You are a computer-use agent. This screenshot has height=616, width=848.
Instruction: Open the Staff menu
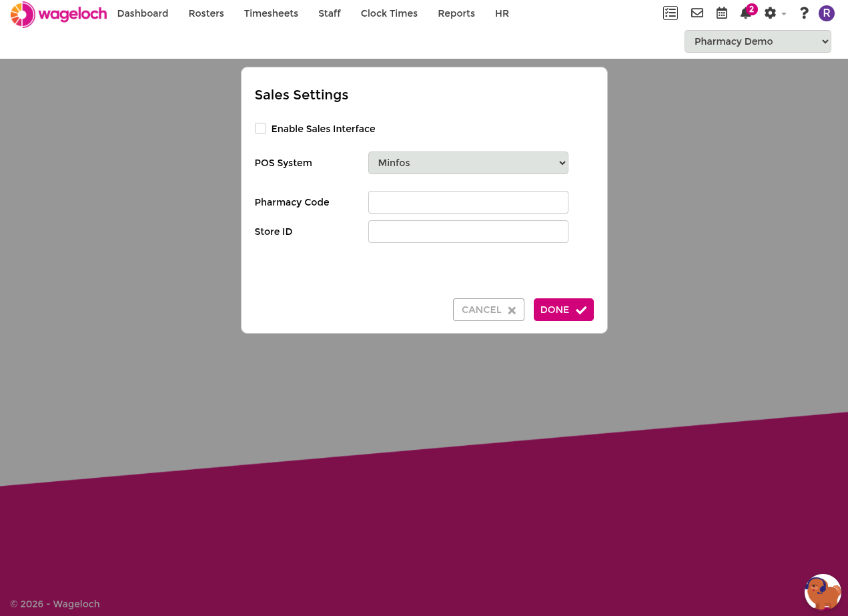330,13
